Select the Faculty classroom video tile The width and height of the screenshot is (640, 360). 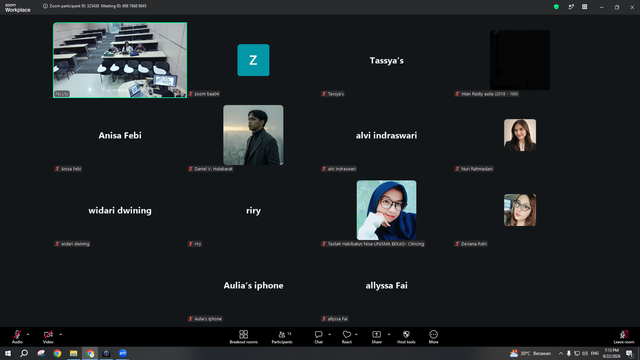tap(120, 60)
